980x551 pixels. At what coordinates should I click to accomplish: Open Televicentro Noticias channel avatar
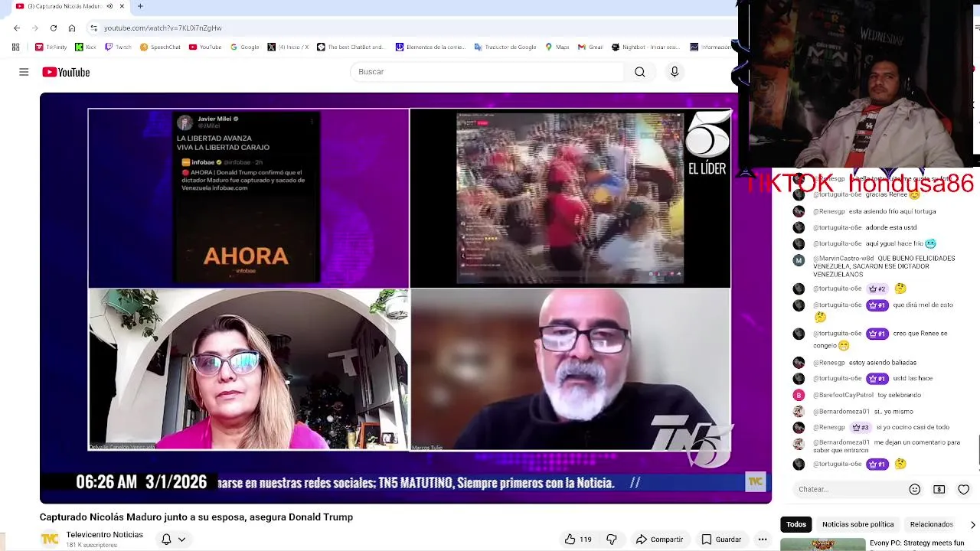(50, 540)
